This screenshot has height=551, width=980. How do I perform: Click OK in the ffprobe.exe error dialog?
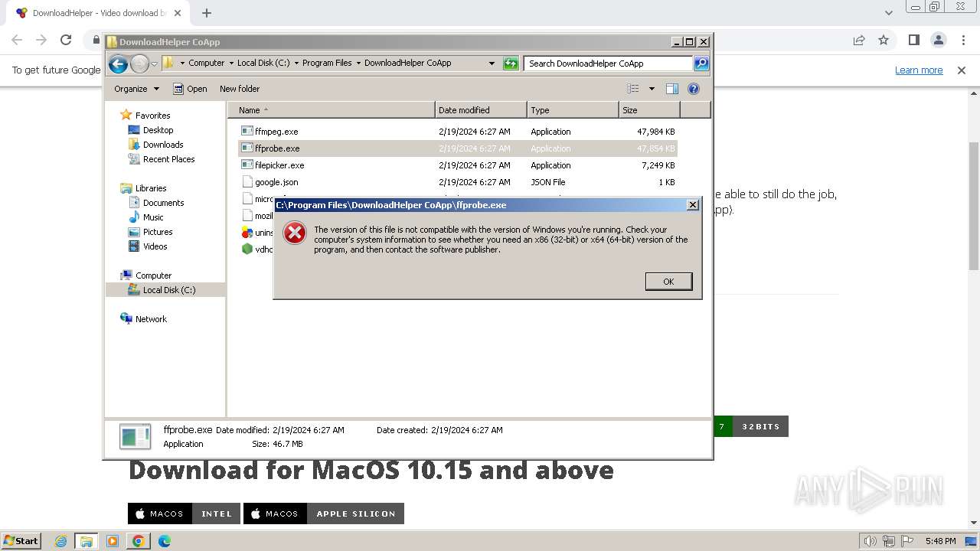[x=668, y=282]
